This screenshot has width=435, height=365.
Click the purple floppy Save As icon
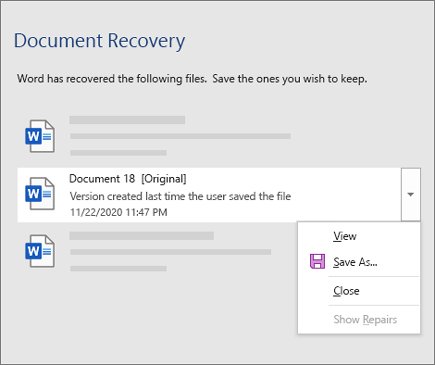(317, 262)
